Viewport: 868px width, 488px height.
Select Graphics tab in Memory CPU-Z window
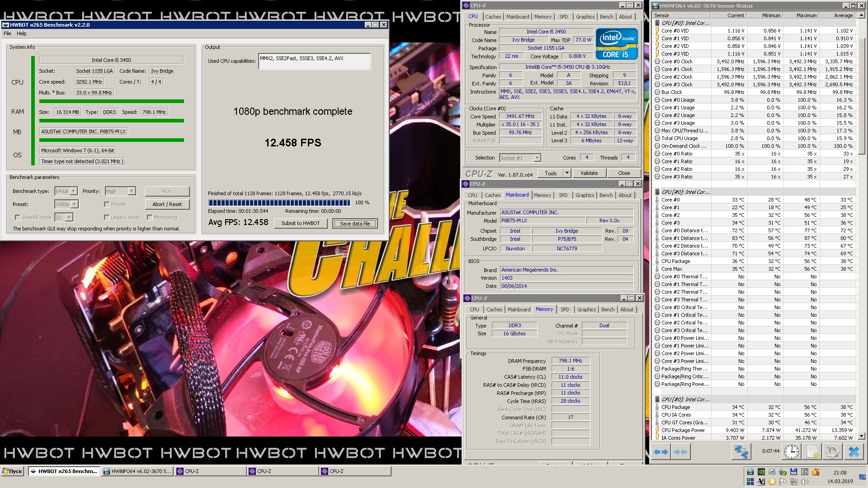(x=587, y=310)
